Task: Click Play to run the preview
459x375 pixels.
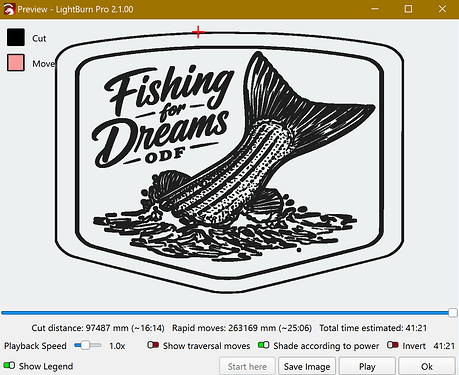Action: [x=367, y=366]
